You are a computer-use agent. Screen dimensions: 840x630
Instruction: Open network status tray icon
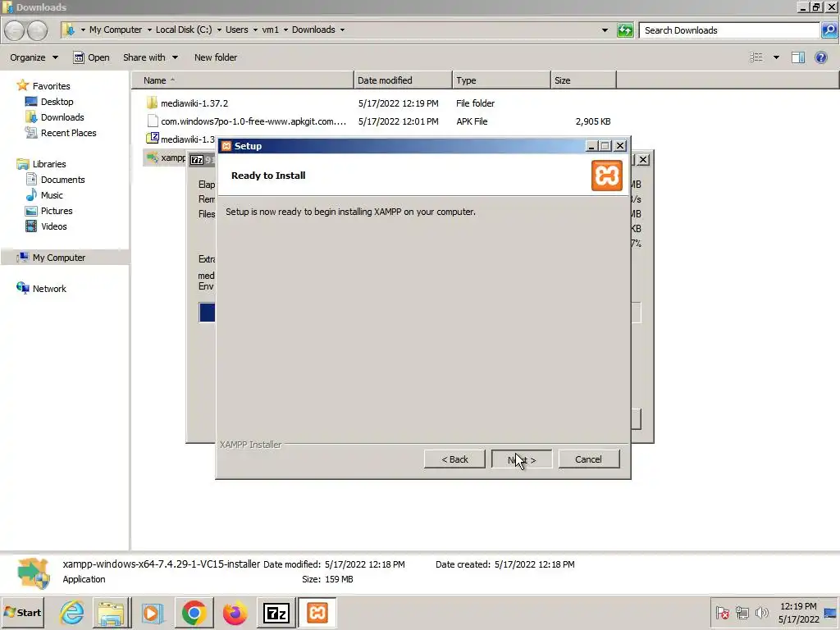pyautogui.click(x=742, y=612)
